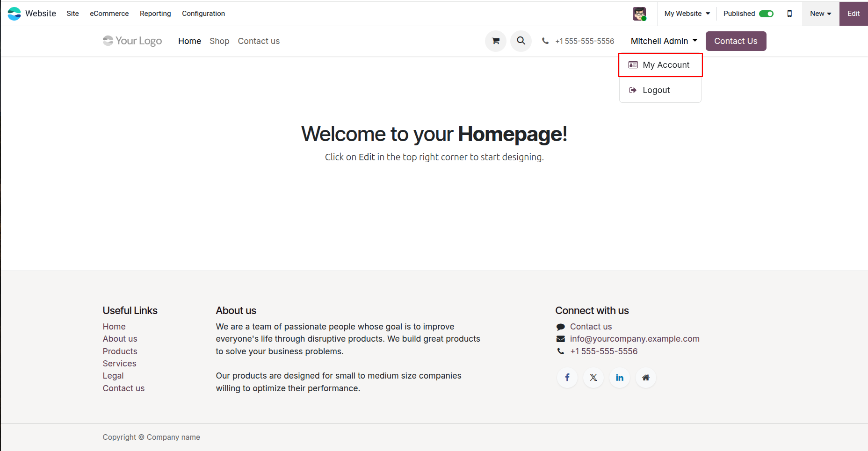Open the Mitchell Admin avatar in top bar
Viewport: 868px width, 451px height.
click(639, 14)
